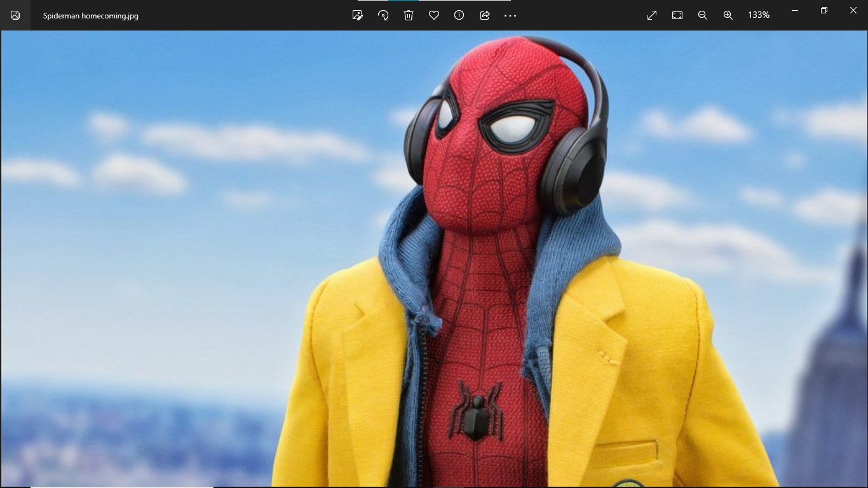
Task: Restore down the Photos window
Action: pyautogui.click(x=824, y=10)
